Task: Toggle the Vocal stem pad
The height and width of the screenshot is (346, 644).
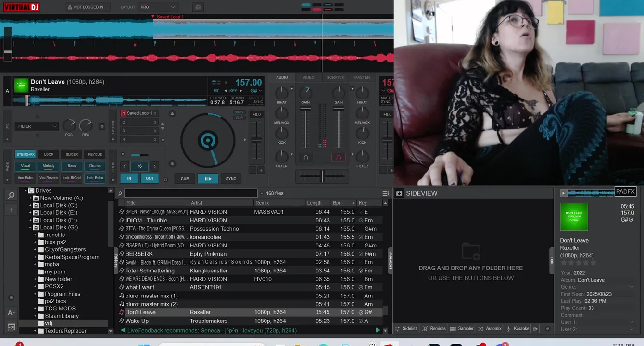Action: 25,166
